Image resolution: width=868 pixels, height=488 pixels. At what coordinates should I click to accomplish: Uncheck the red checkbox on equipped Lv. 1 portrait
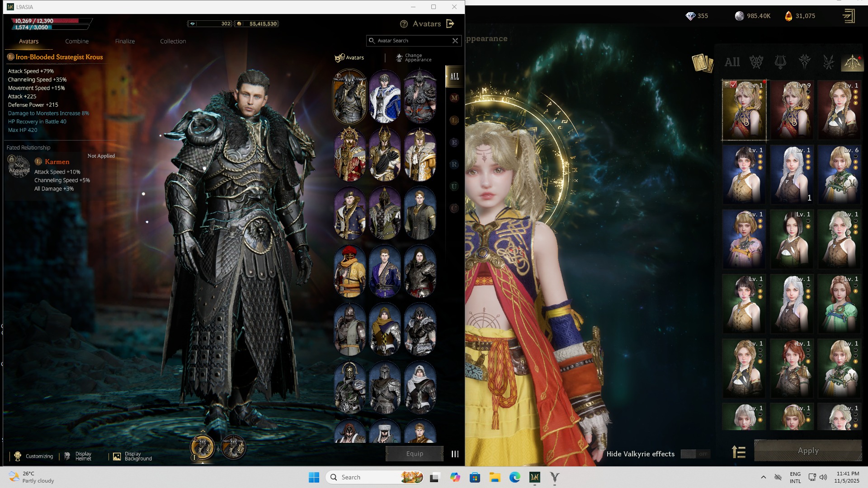coord(733,84)
